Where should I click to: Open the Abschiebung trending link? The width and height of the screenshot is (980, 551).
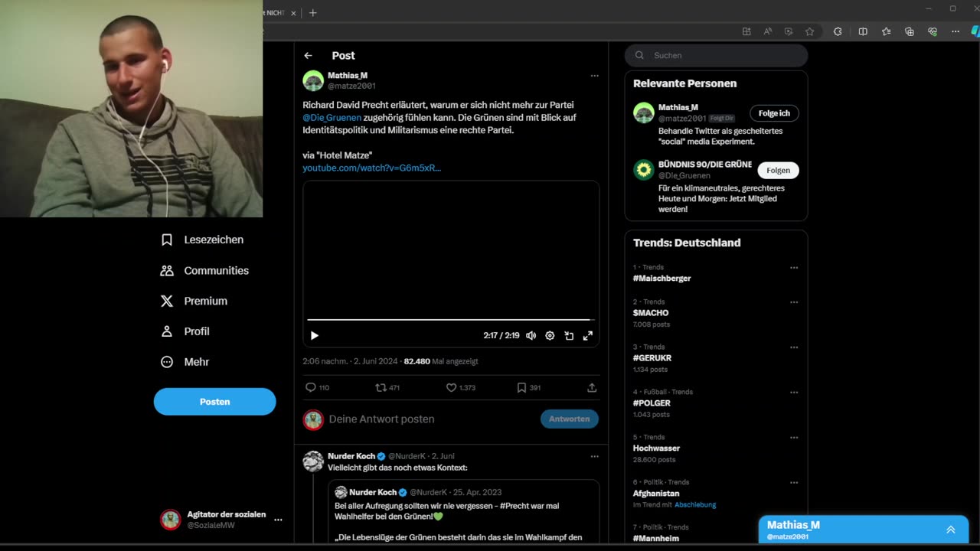[695, 505]
